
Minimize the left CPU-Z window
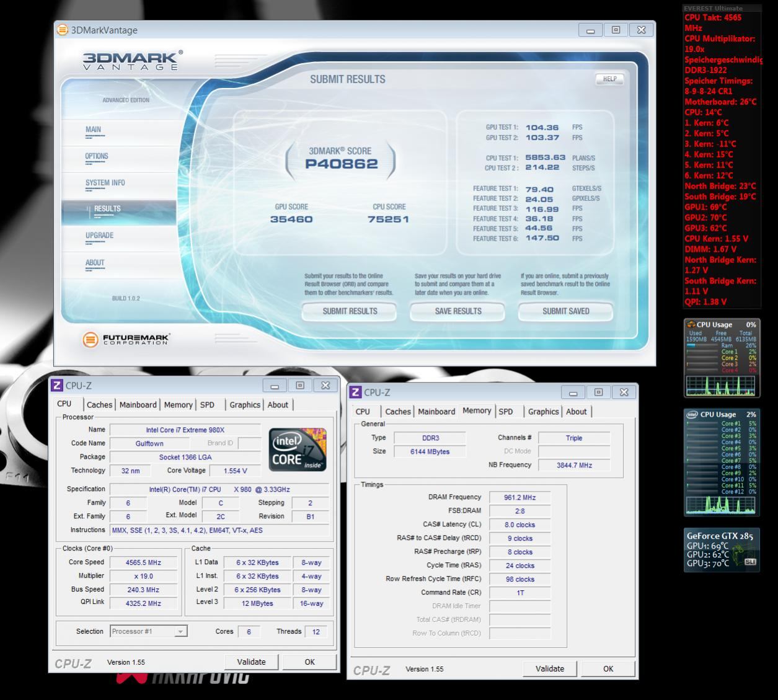pyautogui.click(x=275, y=386)
